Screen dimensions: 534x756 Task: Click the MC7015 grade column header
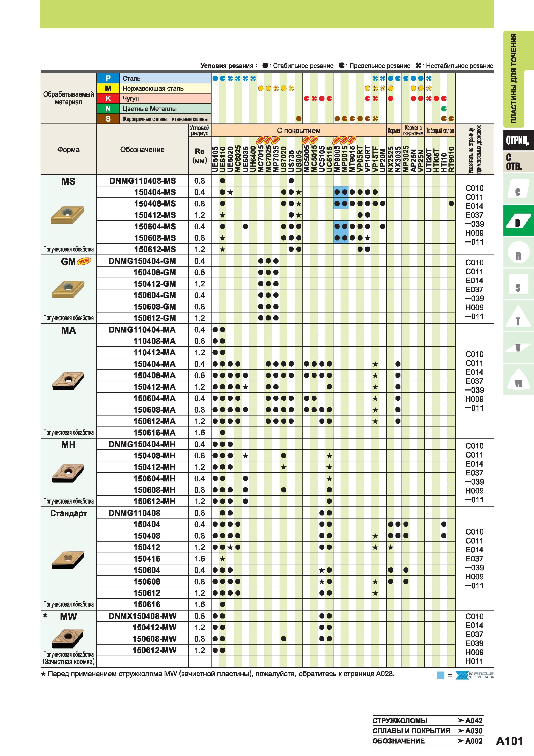click(261, 158)
